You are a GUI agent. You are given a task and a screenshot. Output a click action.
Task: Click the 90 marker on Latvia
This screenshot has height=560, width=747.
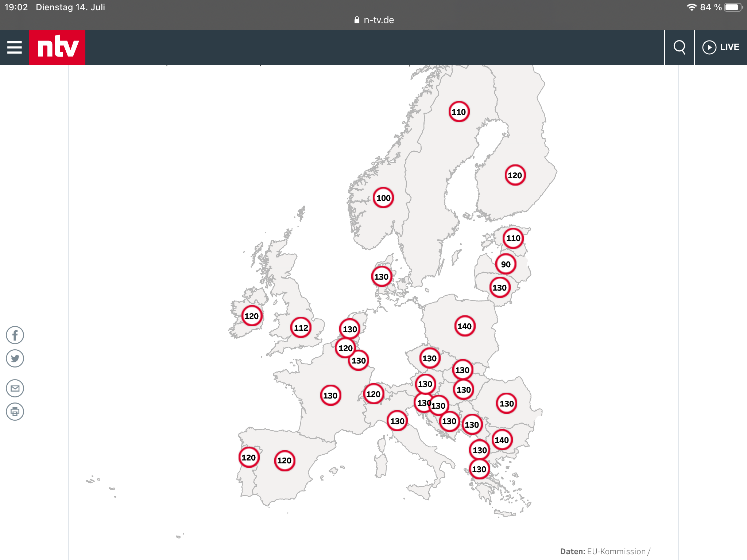506,264
